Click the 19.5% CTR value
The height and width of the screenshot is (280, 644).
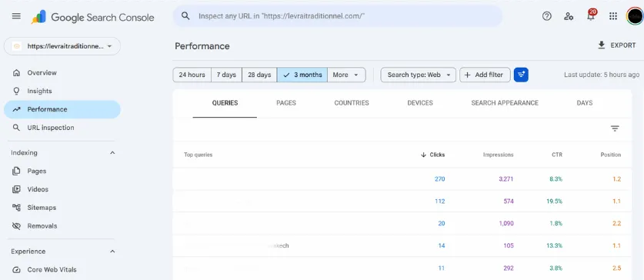[555, 202]
